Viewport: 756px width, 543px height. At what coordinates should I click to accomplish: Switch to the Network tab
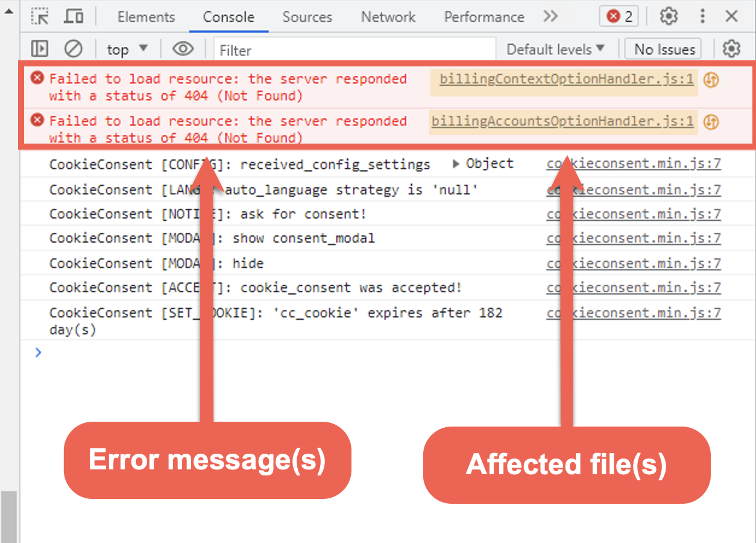(x=388, y=16)
